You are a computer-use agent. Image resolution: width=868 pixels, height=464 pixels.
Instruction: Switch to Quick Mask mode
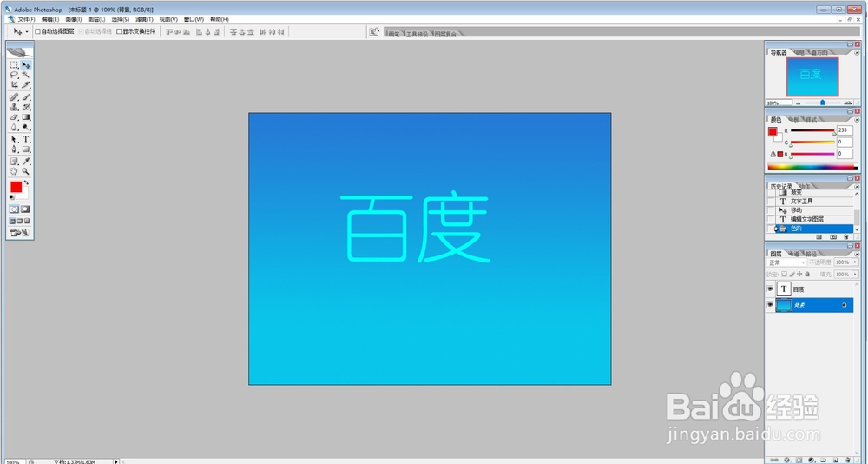[25, 209]
